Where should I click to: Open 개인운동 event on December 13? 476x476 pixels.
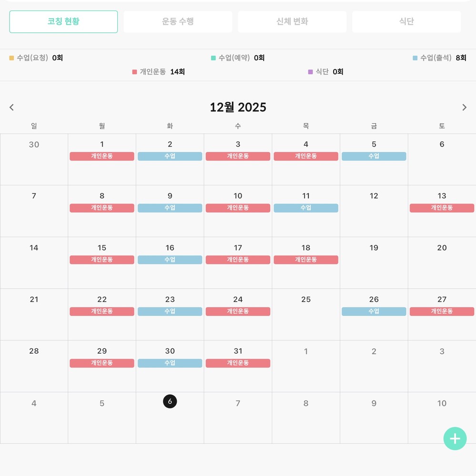pyautogui.click(x=442, y=208)
